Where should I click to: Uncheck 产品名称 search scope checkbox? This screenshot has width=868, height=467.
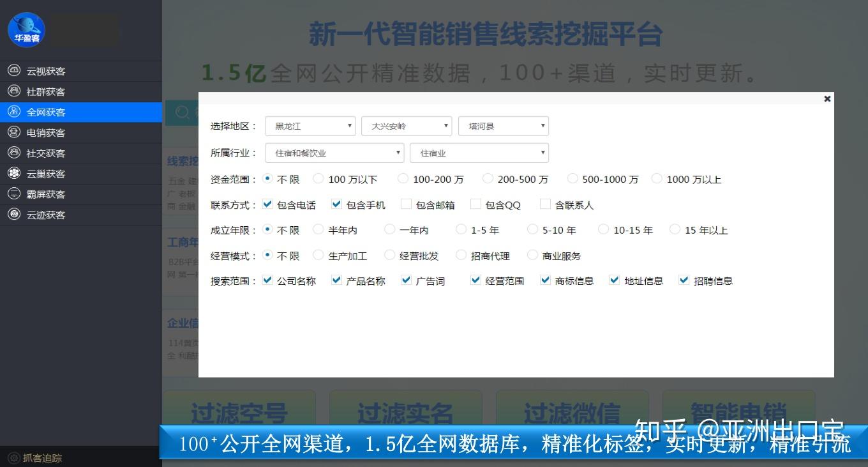336,279
